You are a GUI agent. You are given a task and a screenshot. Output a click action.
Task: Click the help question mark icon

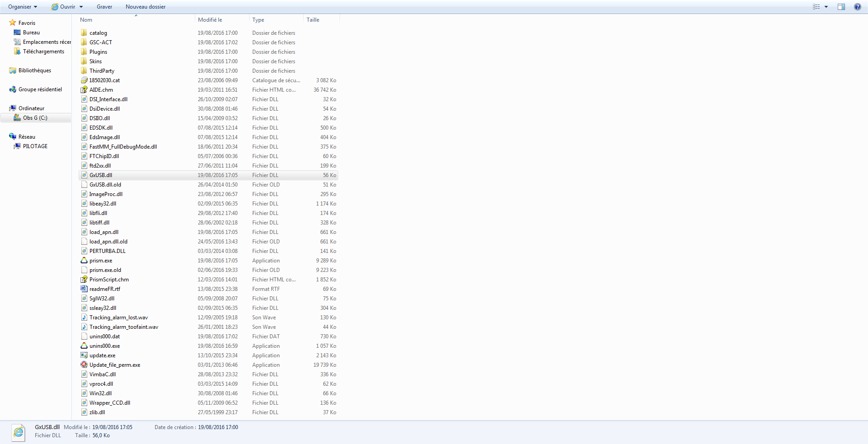point(857,7)
